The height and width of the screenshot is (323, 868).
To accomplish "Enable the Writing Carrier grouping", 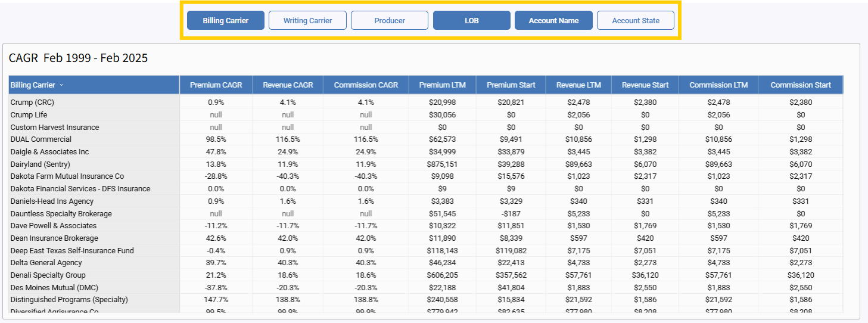I will 307,20.
